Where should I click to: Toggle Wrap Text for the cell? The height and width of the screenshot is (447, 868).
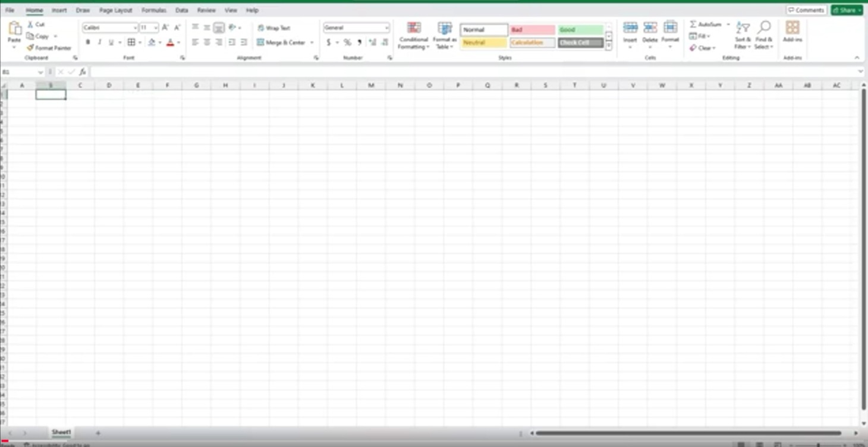(273, 28)
